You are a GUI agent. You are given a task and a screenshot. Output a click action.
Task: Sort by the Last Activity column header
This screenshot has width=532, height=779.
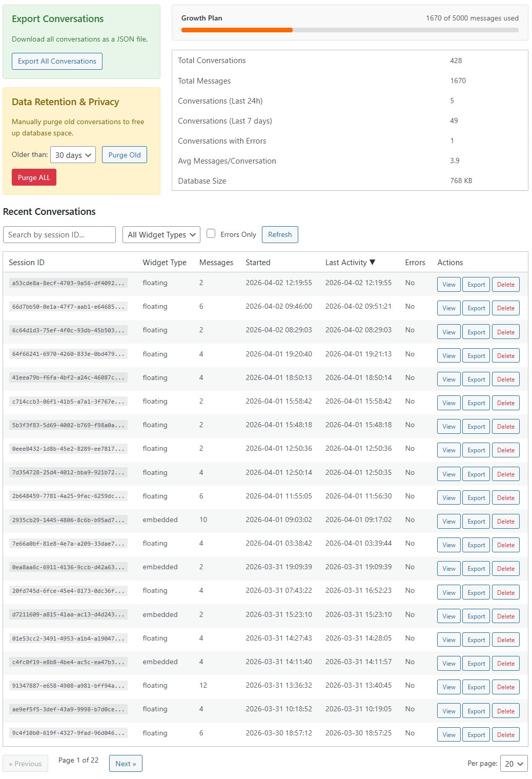pyautogui.click(x=350, y=263)
